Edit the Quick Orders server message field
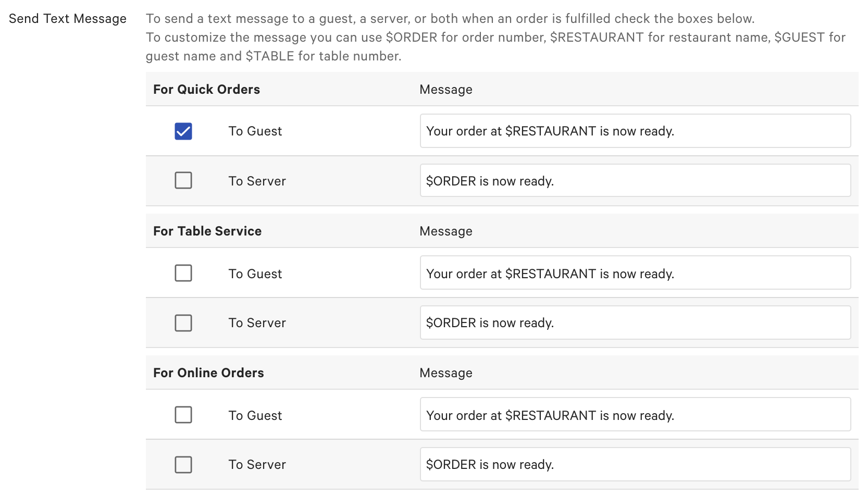Screen dimensions: 868x496 click(635, 180)
